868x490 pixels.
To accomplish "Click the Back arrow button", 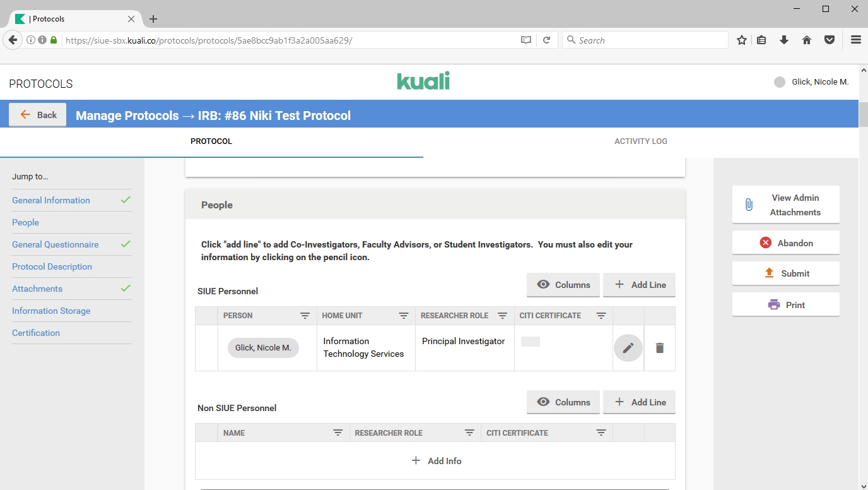I will (38, 115).
